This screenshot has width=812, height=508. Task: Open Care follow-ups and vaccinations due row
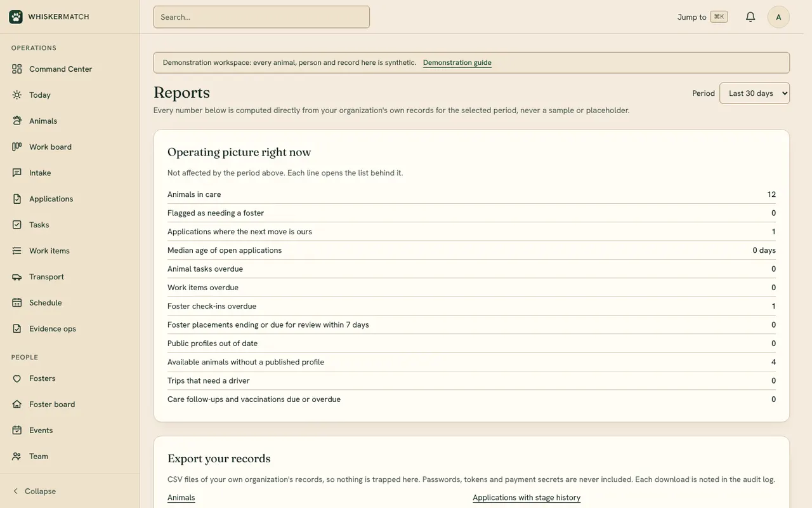click(x=471, y=399)
